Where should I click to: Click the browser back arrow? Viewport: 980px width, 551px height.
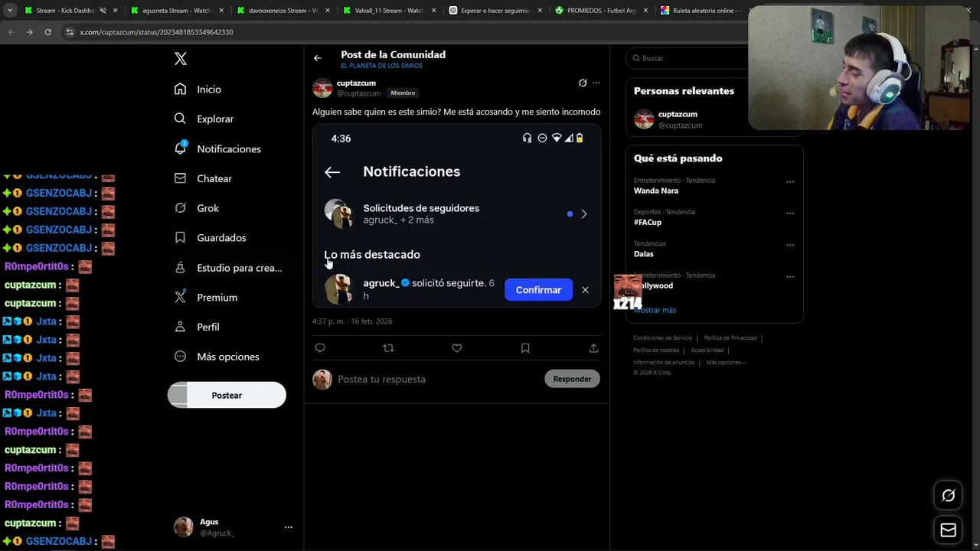coord(11,32)
